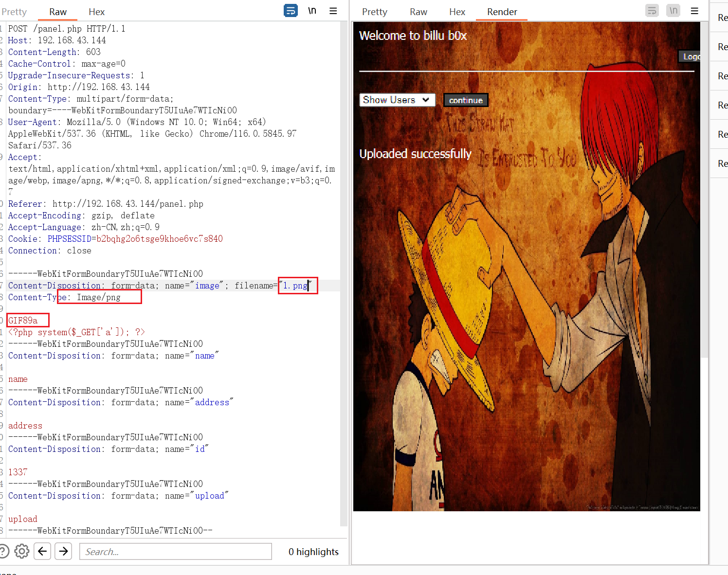Click the '<?php system' payload line
Screen dimensions: 728x575
76,332
